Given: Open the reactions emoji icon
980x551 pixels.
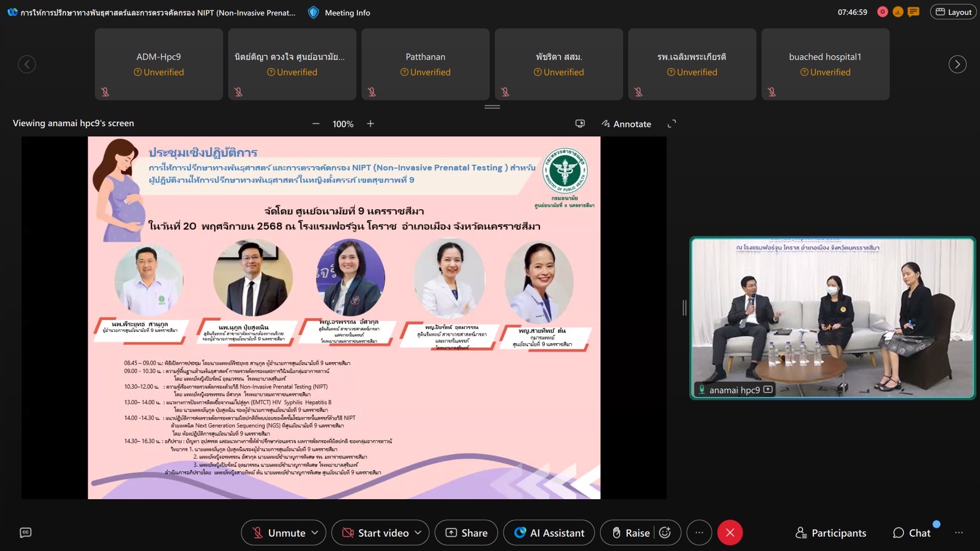Looking at the screenshot, I should (x=665, y=533).
